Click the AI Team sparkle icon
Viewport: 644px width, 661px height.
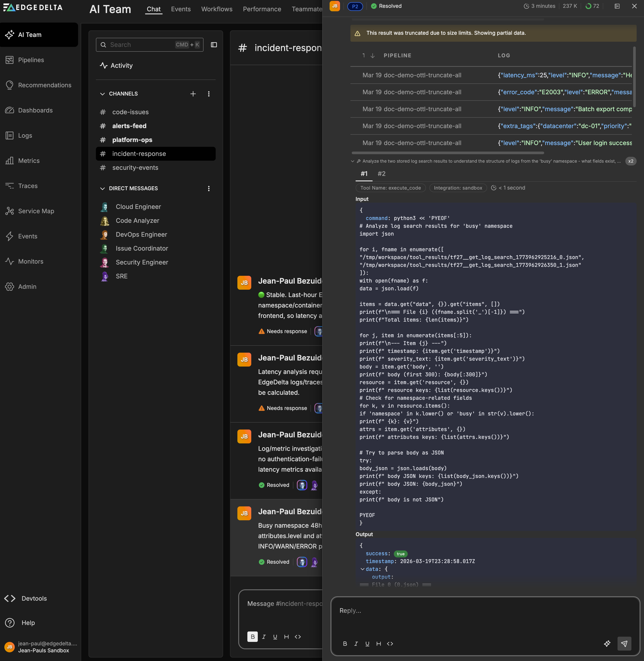[10, 35]
